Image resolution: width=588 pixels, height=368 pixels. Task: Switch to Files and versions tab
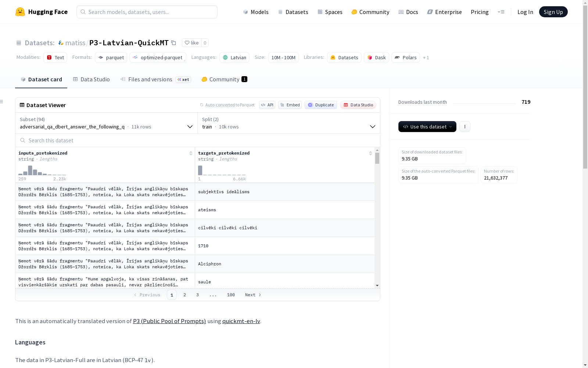click(x=155, y=79)
